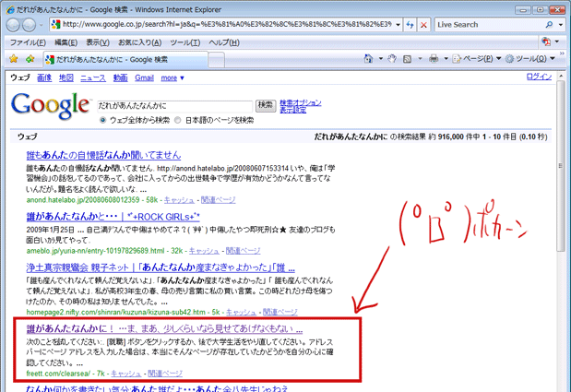The height and width of the screenshot is (392, 571).
Task: Expand the Google more dropdown
Action: 172,77
